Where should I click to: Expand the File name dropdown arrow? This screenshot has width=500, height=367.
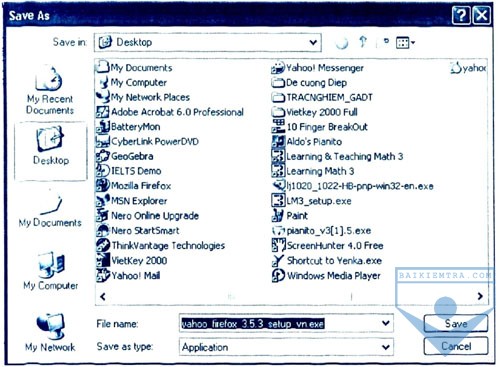(x=386, y=323)
